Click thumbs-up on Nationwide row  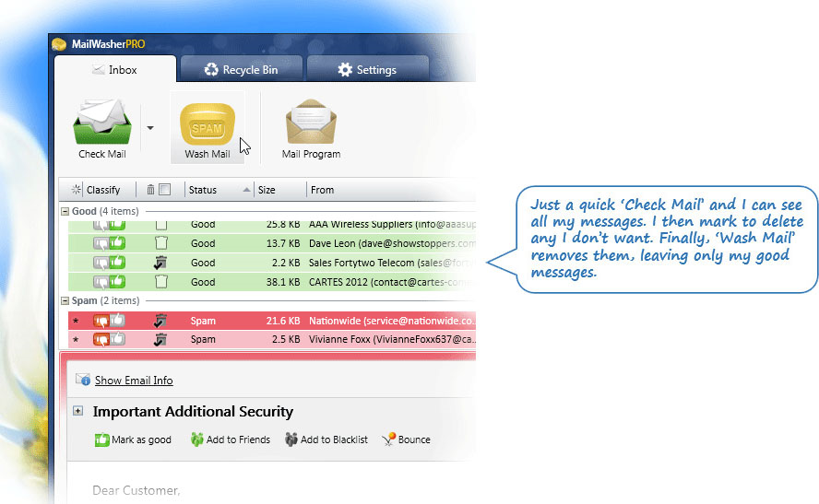coord(117,320)
